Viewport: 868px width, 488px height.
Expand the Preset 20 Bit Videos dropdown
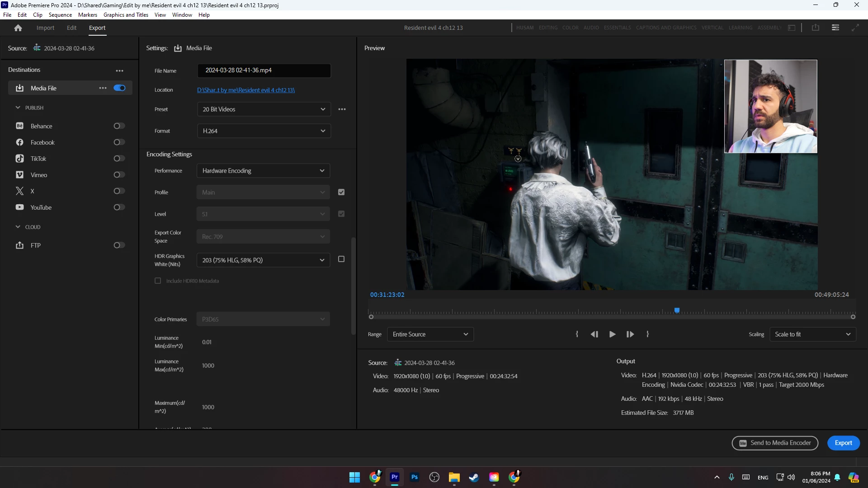click(x=264, y=109)
